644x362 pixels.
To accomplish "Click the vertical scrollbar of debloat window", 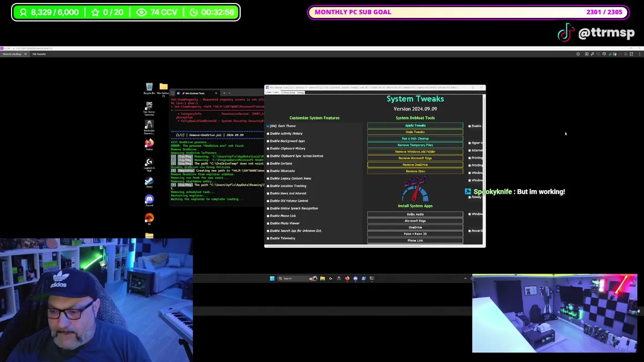I will coord(484,169).
